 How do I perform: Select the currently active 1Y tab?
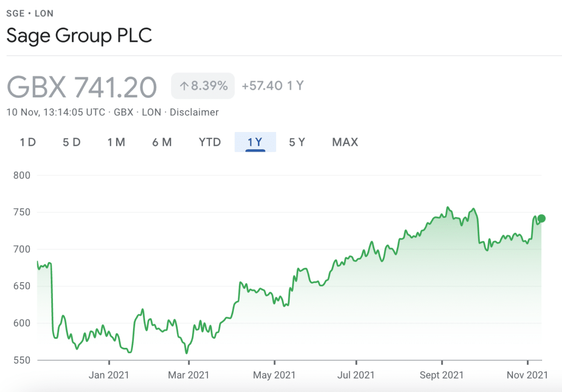point(255,142)
